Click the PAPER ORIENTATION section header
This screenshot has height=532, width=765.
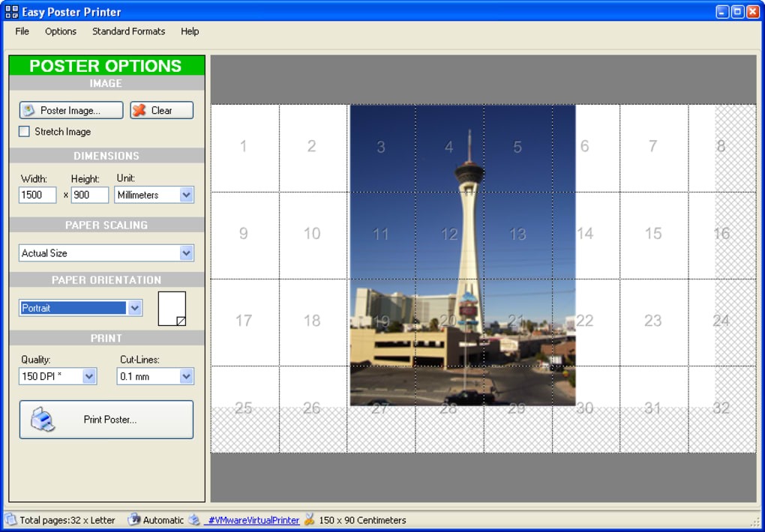[x=106, y=280]
